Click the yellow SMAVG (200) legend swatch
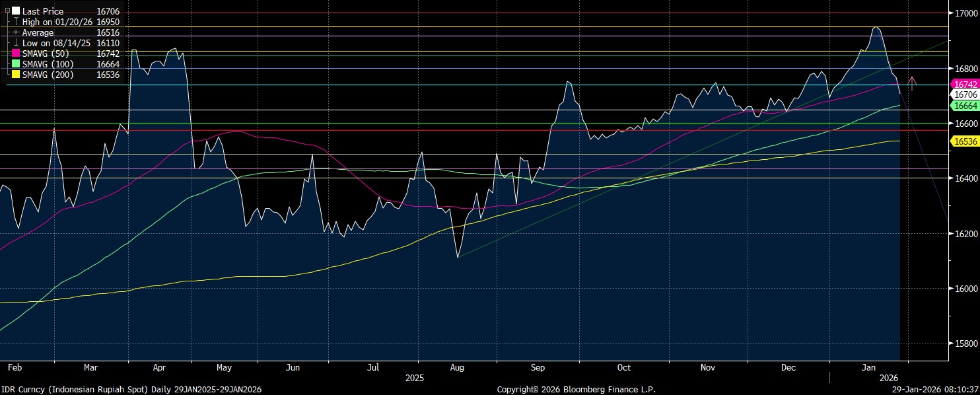 [16, 75]
